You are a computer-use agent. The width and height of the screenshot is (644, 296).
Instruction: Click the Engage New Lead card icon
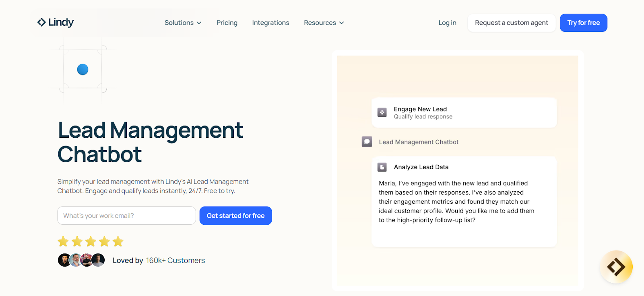coord(382,112)
